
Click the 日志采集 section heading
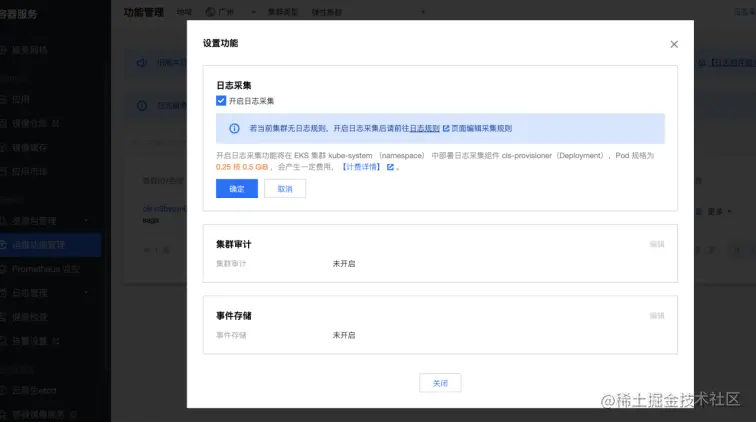point(234,85)
